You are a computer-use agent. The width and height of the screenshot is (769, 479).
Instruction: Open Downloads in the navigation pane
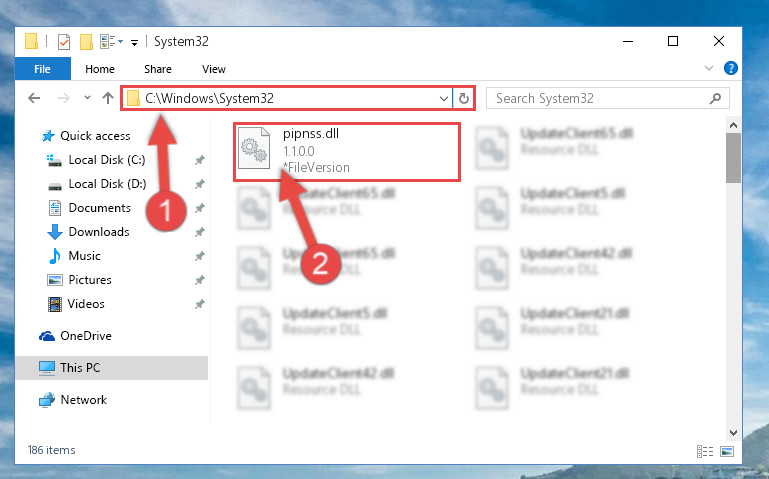99,232
